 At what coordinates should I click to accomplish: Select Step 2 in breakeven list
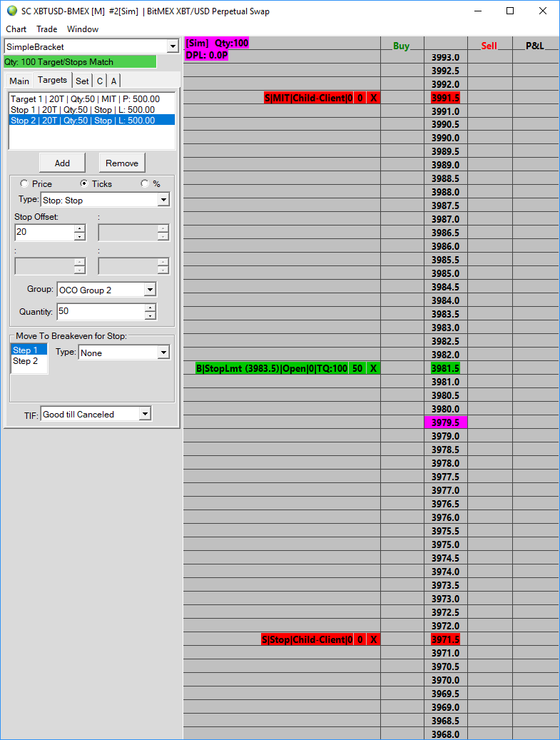pos(29,360)
